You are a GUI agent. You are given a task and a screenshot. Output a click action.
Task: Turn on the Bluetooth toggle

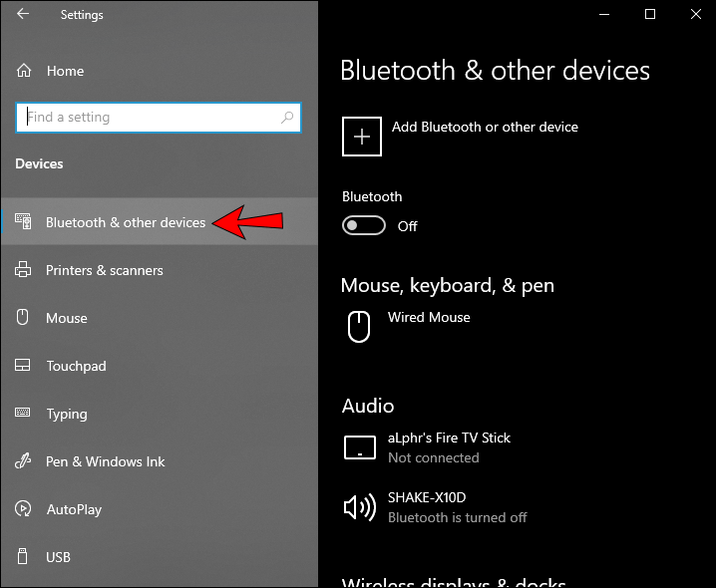click(x=364, y=226)
